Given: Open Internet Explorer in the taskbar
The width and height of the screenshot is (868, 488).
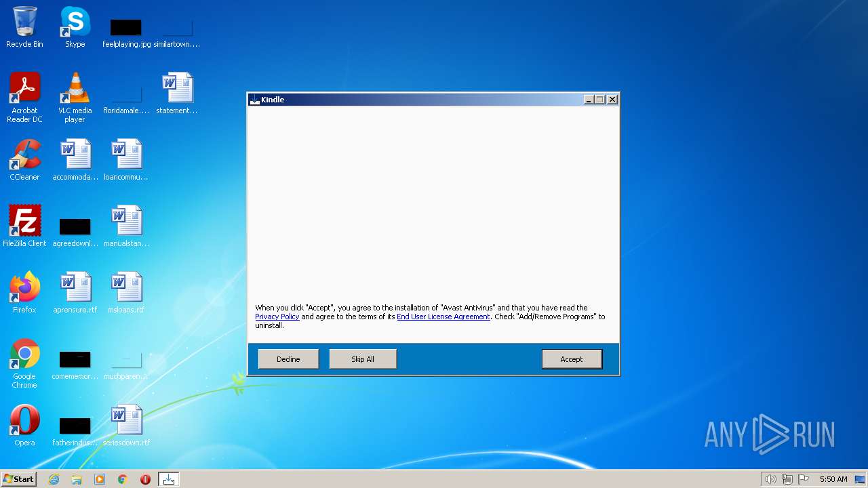Looking at the screenshot, I should tap(54, 479).
